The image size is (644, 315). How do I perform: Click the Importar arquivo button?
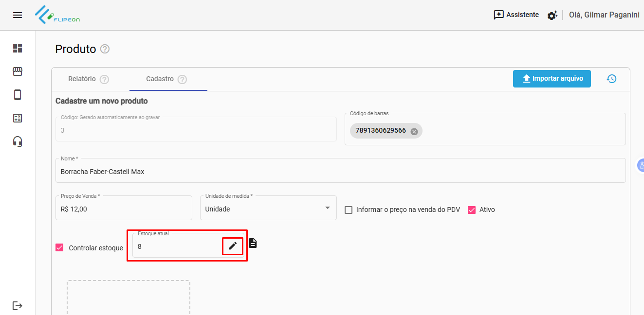coord(552,79)
